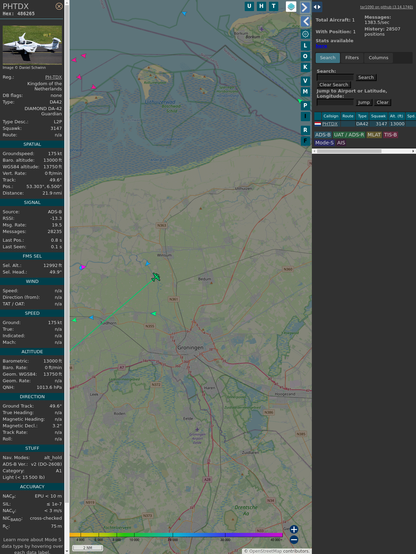This screenshot has height=554, width=416.
Task: Expand sidebar with the right chevron button
Action: pyautogui.click(x=305, y=7)
